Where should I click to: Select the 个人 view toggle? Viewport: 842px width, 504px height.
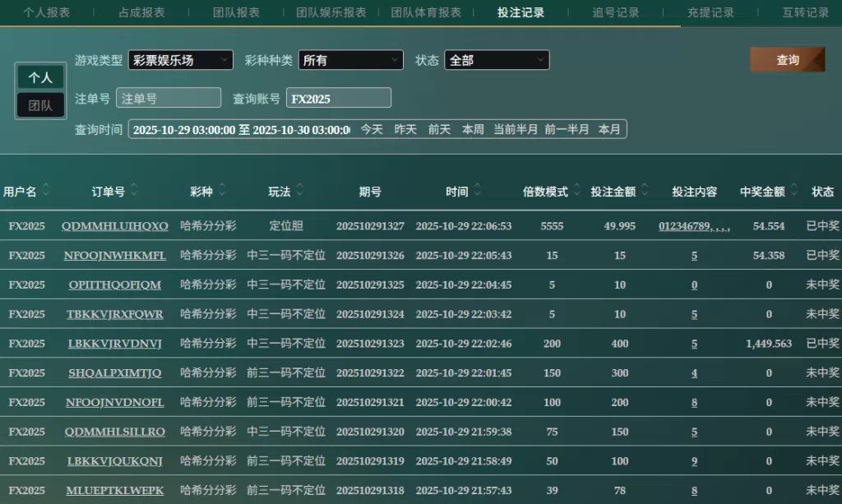(40, 77)
